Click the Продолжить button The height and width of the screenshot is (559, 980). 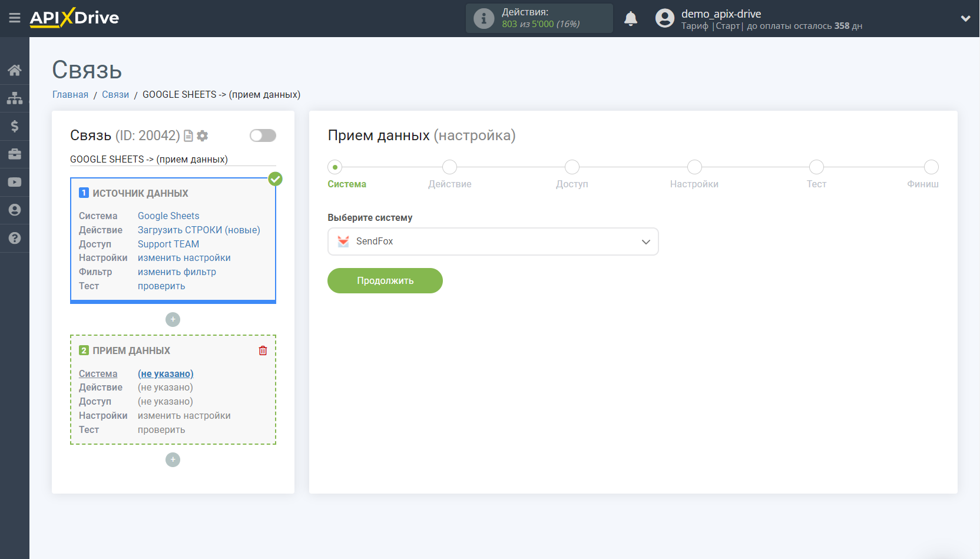pos(385,280)
